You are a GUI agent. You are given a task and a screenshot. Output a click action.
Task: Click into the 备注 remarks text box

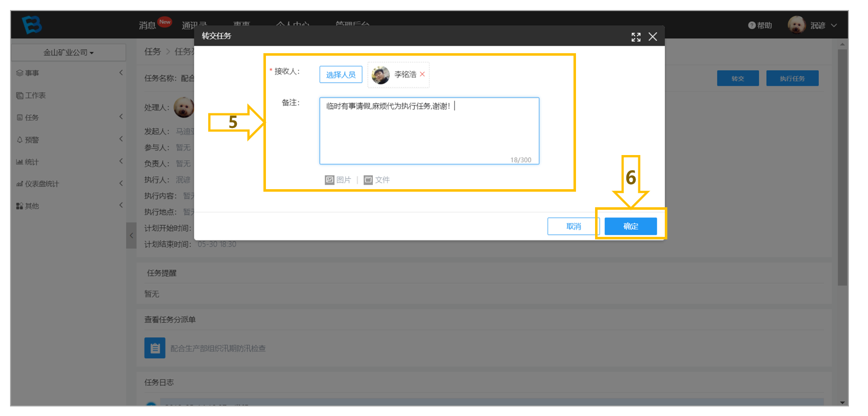(x=429, y=131)
